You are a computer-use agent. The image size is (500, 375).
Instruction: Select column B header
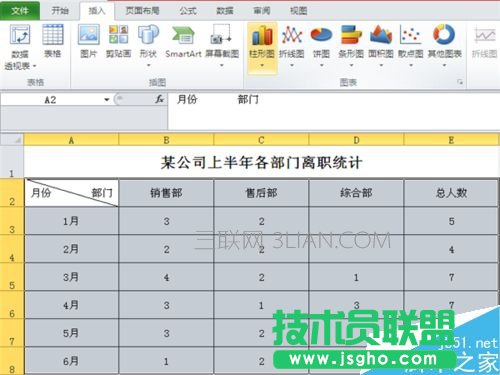(x=166, y=140)
